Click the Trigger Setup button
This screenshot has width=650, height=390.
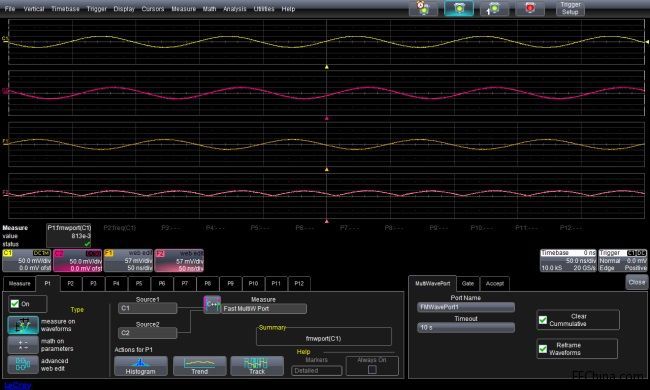coord(570,8)
